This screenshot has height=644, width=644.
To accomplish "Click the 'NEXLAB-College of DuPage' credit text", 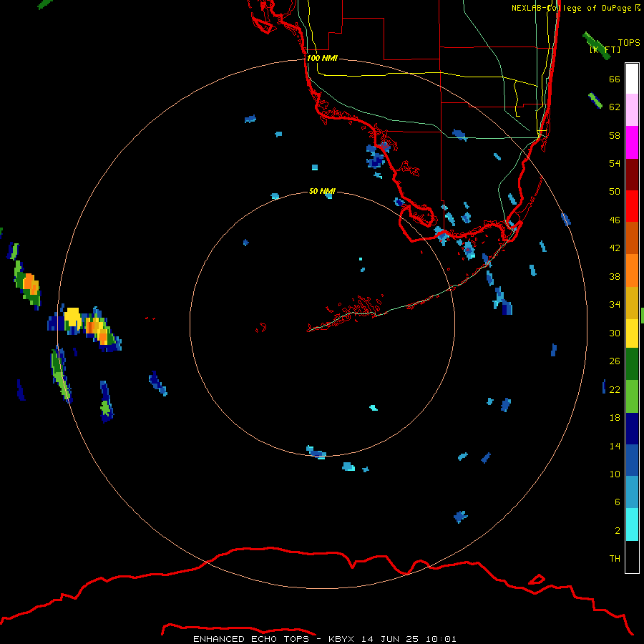I will (571, 8).
